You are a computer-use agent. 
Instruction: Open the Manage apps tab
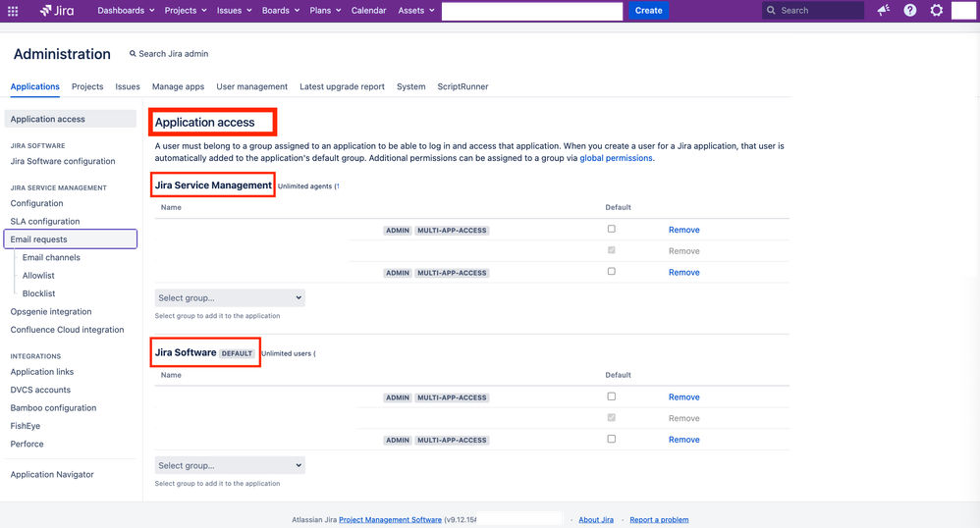(x=178, y=86)
